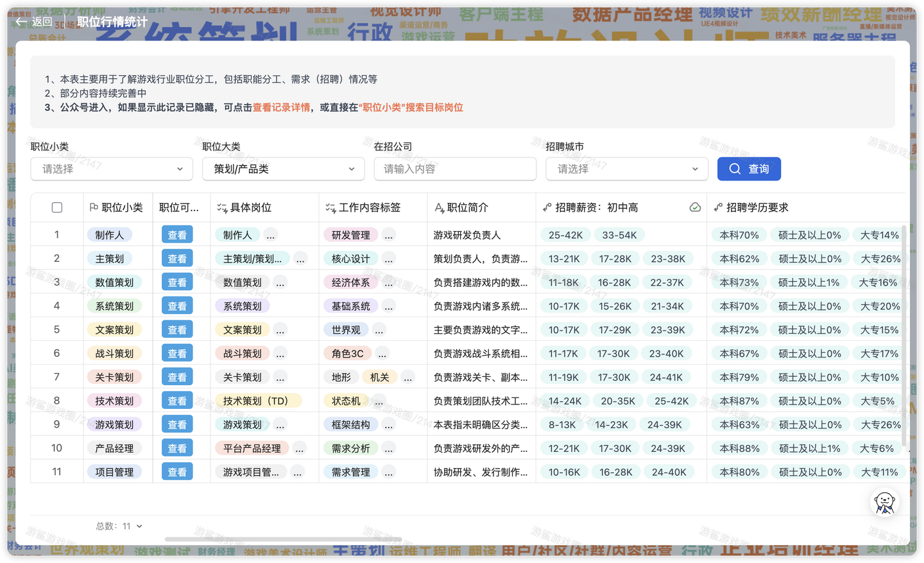This screenshot has height=563, width=924.
Task: Click the cloud sync icon in 招聘薪资 header
Action: click(694, 207)
